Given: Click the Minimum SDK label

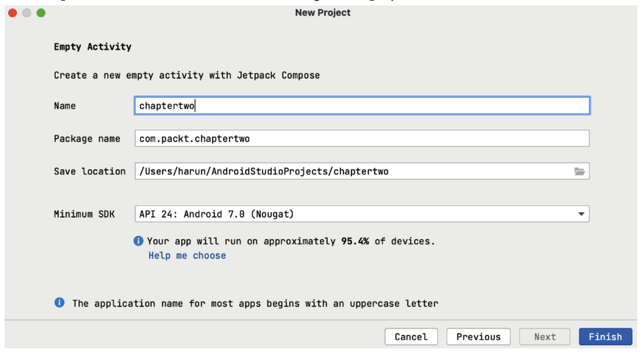Looking at the screenshot, I should click(84, 214).
